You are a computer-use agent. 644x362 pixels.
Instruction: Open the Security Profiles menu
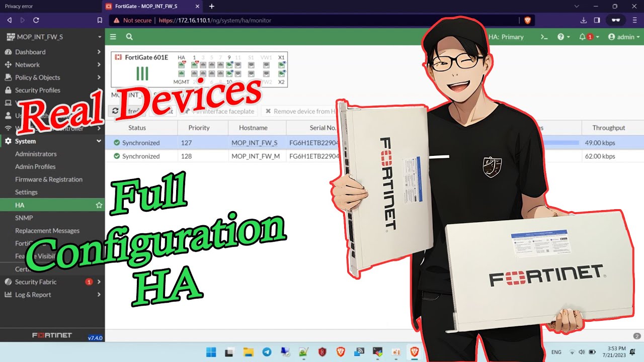pos(37,90)
